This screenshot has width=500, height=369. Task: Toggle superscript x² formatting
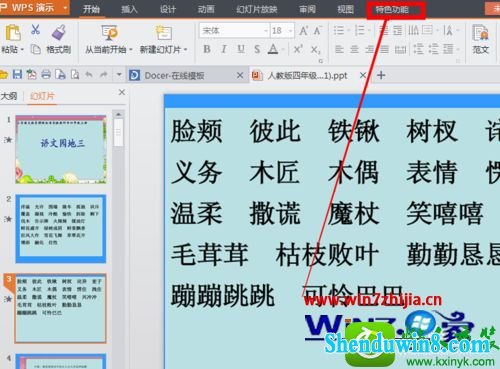tap(298, 49)
